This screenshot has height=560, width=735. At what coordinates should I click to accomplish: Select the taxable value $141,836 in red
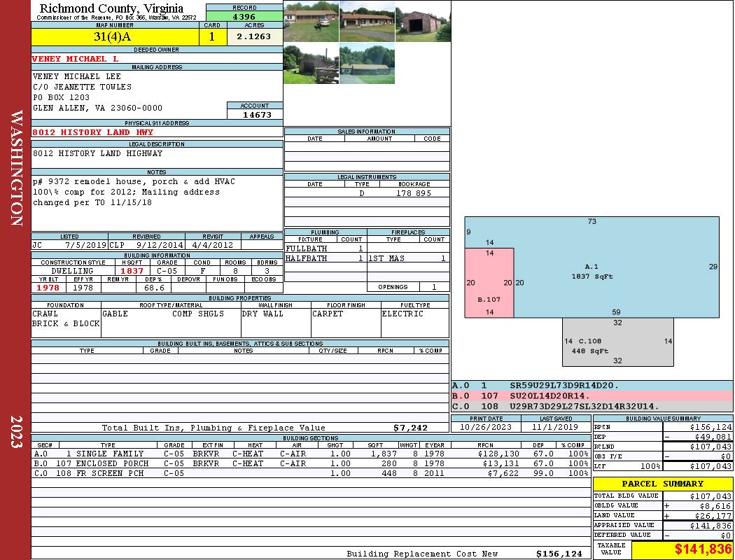(x=703, y=549)
